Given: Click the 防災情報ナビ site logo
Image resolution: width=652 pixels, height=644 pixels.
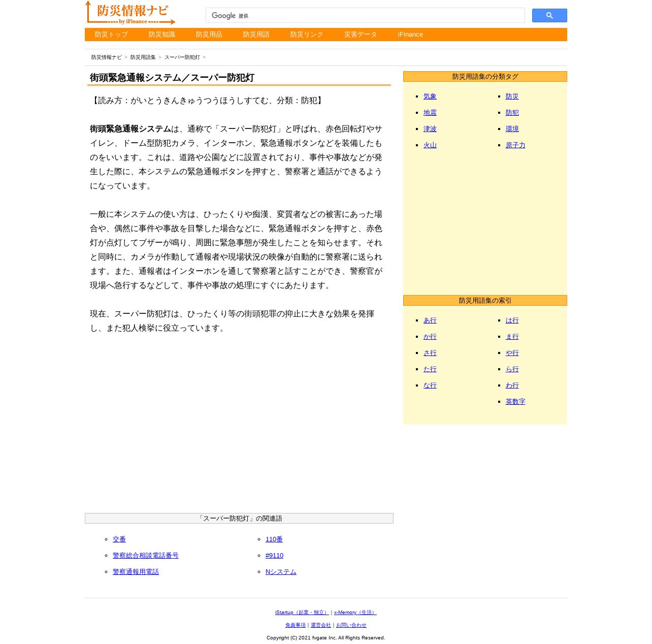Looking at the screenshot, I should click(131, 13).
